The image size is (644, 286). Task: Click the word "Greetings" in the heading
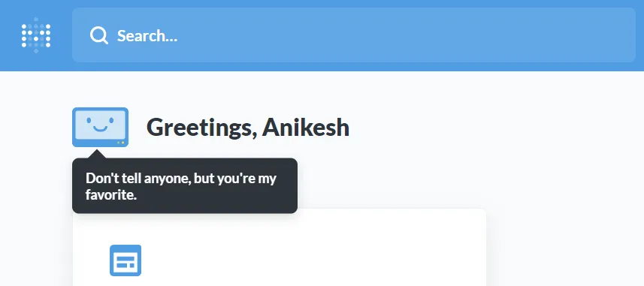click(x=201, y=128)
